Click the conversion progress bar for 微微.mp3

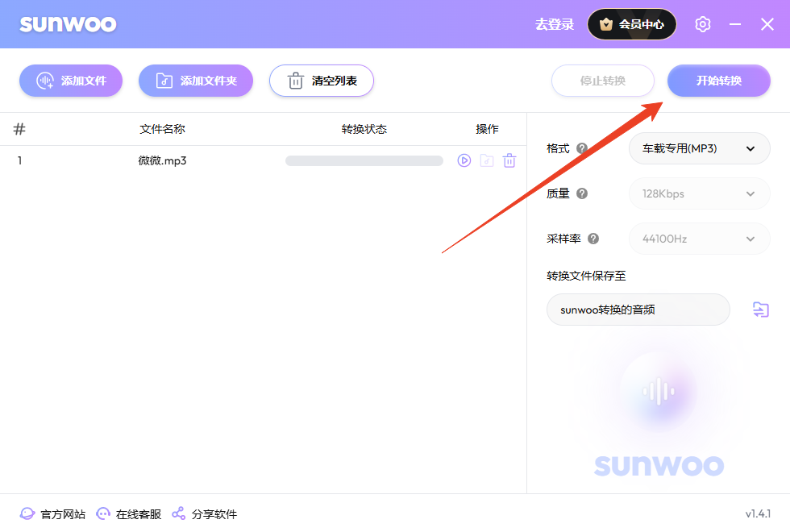pos(364,160)
